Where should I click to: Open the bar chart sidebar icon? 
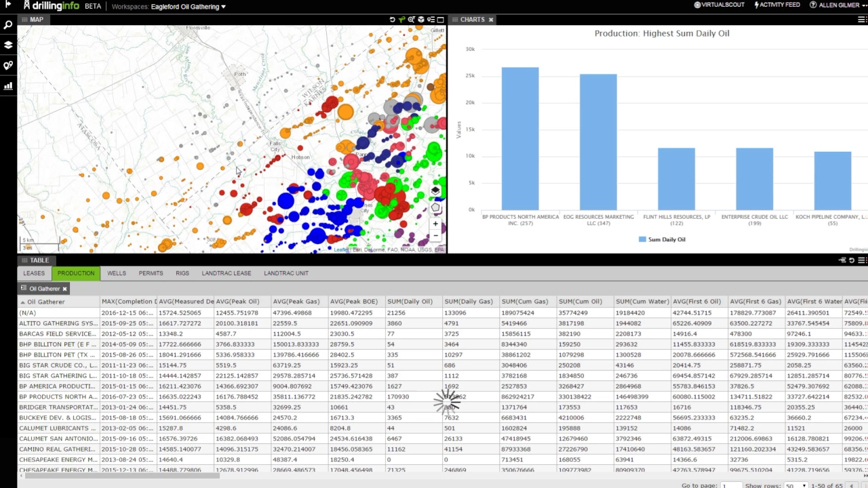pyautogui.click(x=8, y=86)
